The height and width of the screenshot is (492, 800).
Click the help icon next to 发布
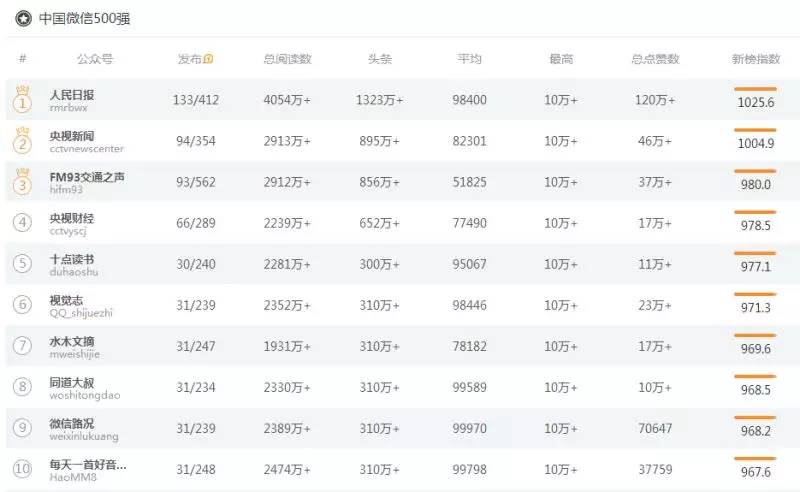click(x=208, y=59)
